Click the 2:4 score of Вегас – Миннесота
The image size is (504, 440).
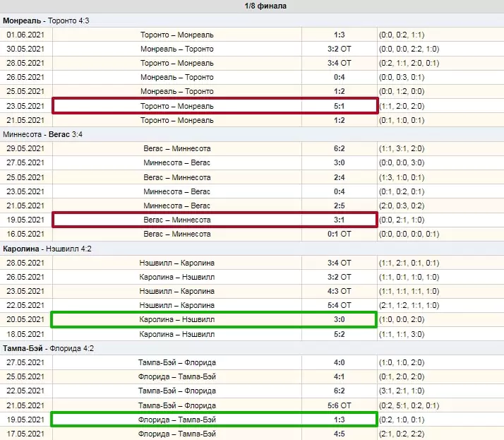coord(339,177)
